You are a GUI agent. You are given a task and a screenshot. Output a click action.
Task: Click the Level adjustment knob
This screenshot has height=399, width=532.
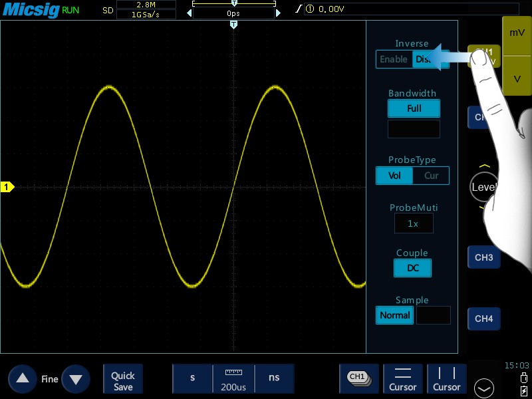484,187
